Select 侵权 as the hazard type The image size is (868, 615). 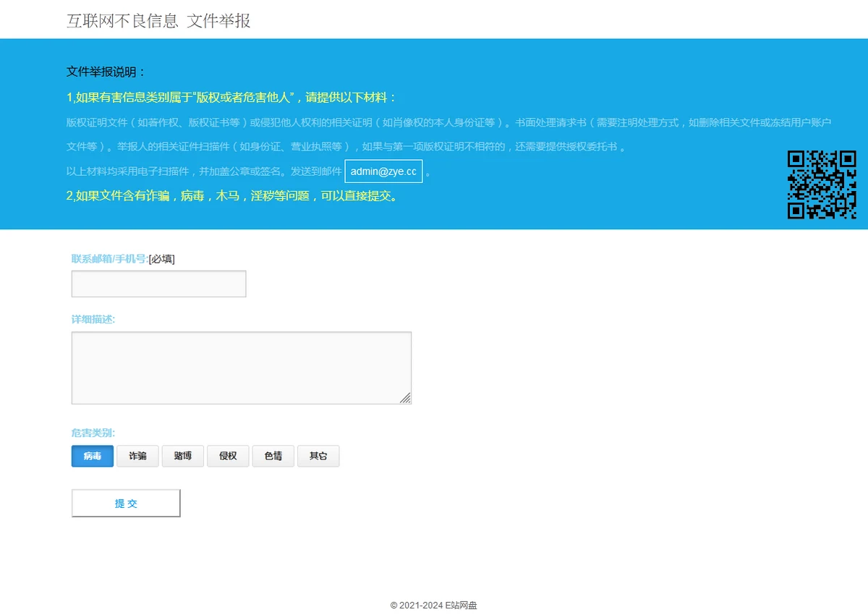point(228,456)
